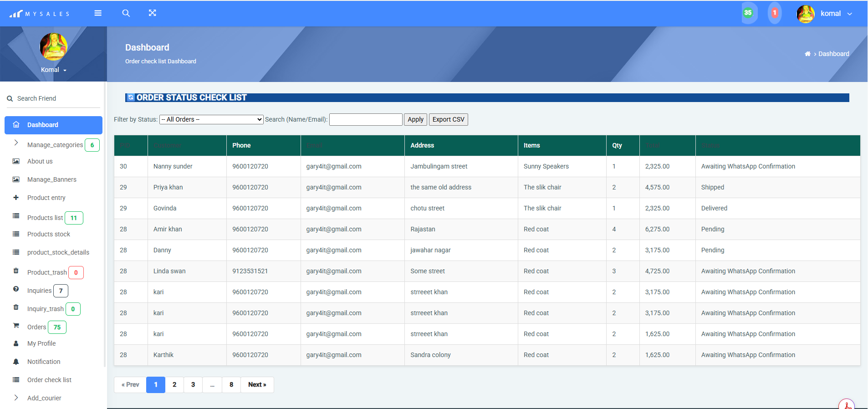Go to pagination page 2
Image resolution: width=868 pixels, height=409 pixels.
point(174,384)
